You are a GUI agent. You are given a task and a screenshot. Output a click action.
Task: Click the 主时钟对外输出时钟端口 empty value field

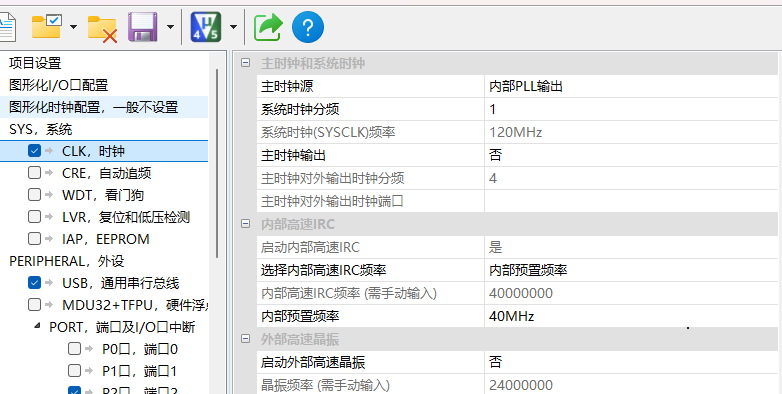[x=630, y=201]
